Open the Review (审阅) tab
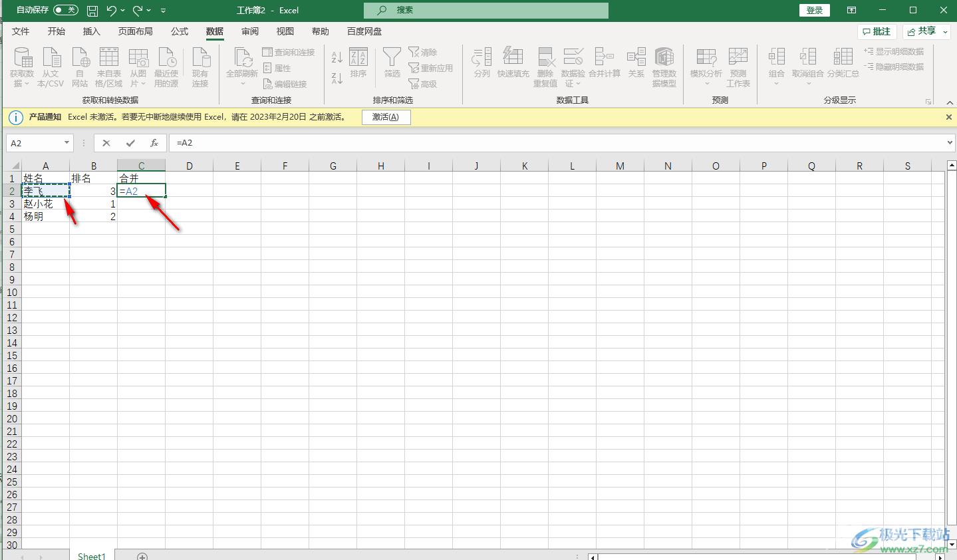 250,31
